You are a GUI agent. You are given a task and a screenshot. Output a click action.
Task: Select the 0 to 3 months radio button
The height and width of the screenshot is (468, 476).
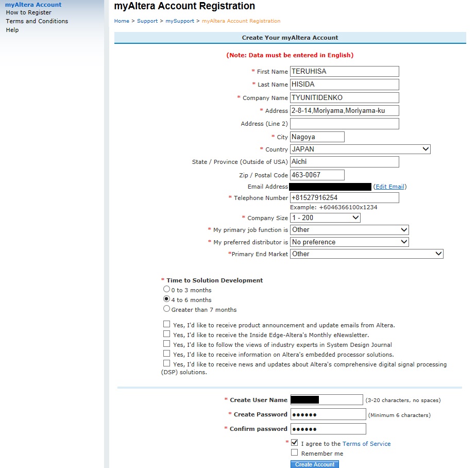[166, 289]
